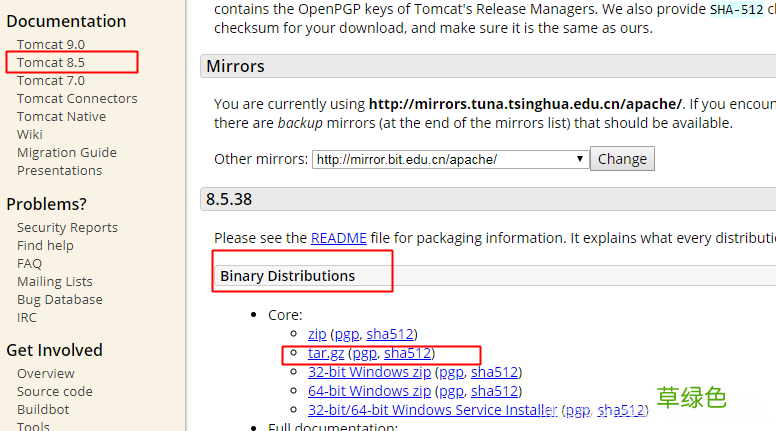Open pgp signature for tar.gz
Image resolution: width=776 pixels, height=431 pixels.
(365, 353)
